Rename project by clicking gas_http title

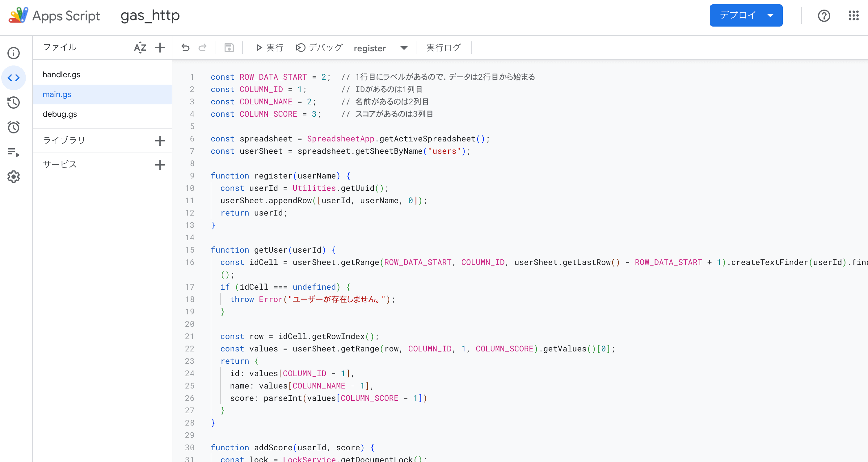click(x=150, y=15)
